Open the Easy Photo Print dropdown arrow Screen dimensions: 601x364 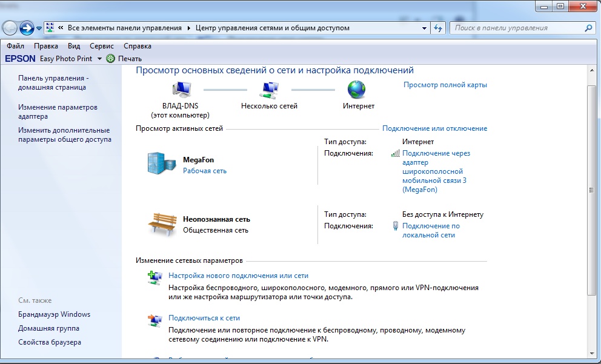tap(99, 59)
